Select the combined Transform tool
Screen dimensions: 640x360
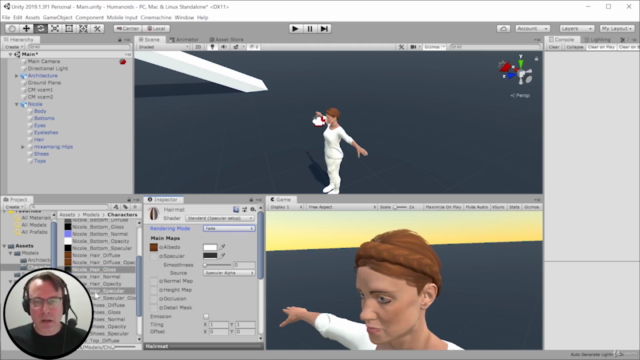click(x=83, y=29)
